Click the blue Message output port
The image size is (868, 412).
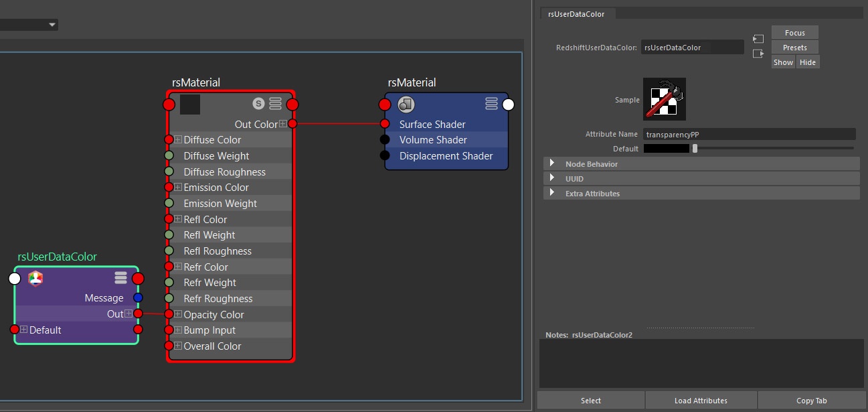pos(138,297)
